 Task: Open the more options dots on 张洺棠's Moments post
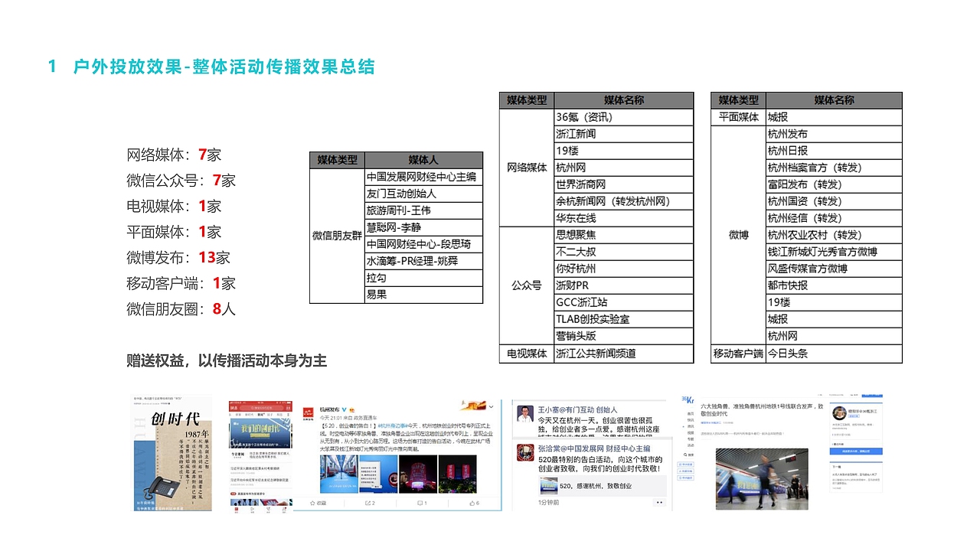[x=658, y=502]
